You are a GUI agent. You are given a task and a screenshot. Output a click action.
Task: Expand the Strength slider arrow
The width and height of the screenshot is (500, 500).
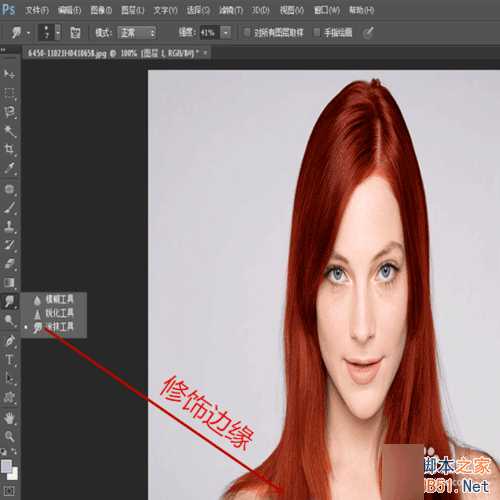[x=226, y=33]
